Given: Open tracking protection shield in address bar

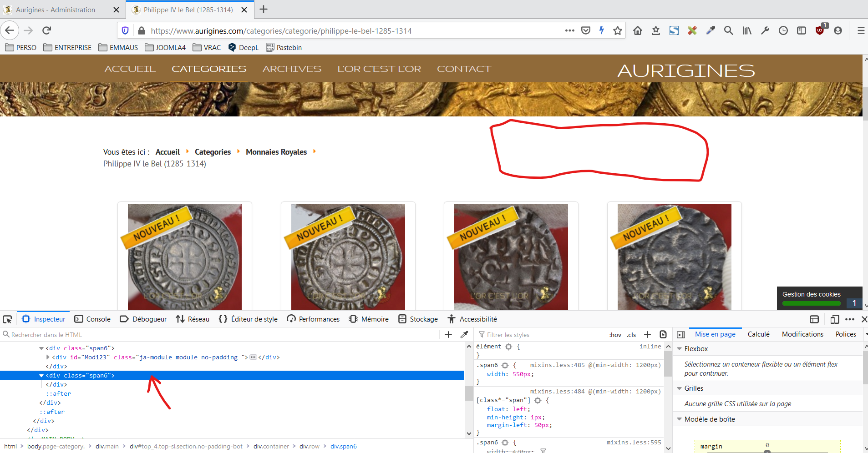Looking at the screenshot, I should click(125, 30).
